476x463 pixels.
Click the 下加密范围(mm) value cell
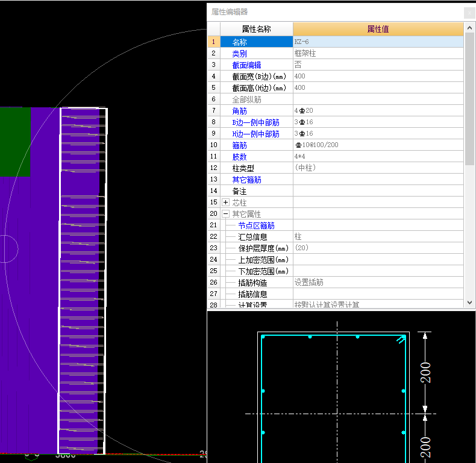pyautogui.click(x=378, y=271)
